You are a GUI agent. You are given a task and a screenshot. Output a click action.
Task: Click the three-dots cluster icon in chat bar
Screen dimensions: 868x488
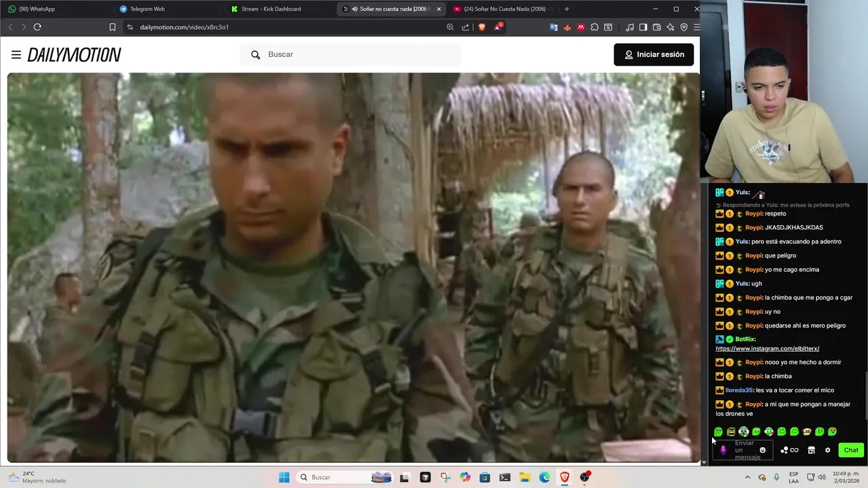pos(784,450)
